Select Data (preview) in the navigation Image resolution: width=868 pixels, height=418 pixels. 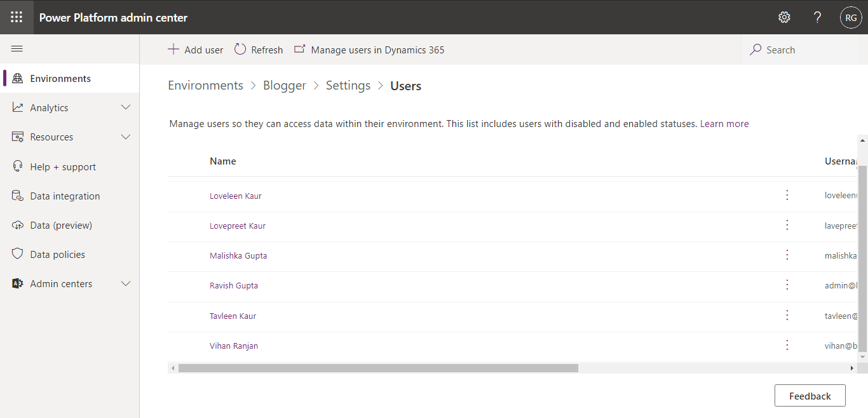[x=70, y=225]
